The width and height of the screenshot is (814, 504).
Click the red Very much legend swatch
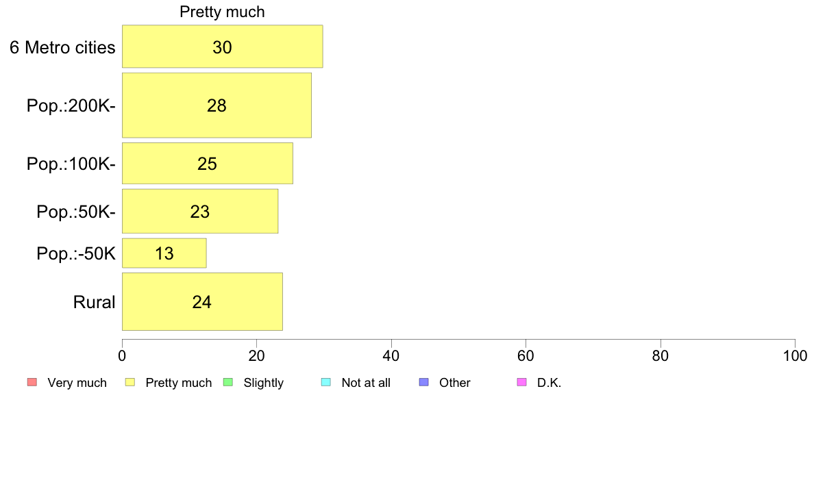coord(32,383)
